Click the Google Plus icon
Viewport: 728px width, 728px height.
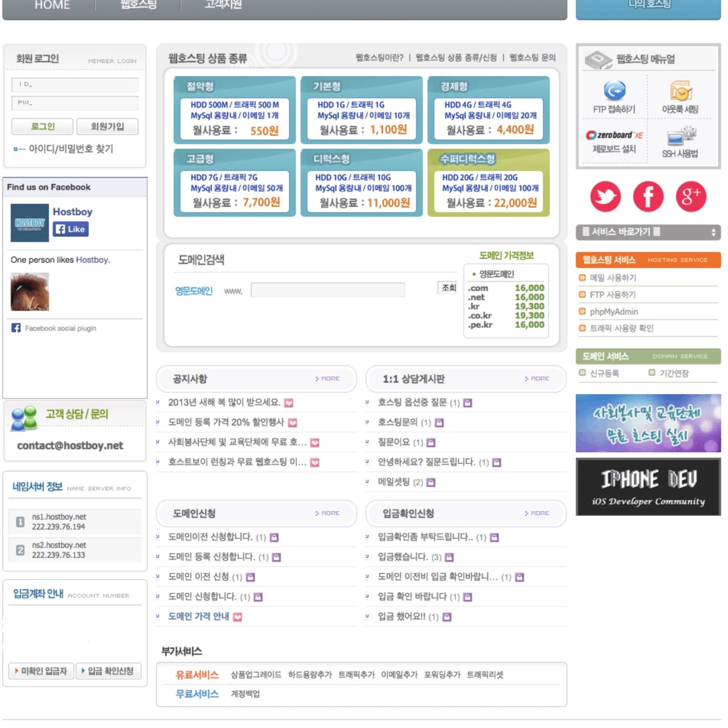coord(691,197)
